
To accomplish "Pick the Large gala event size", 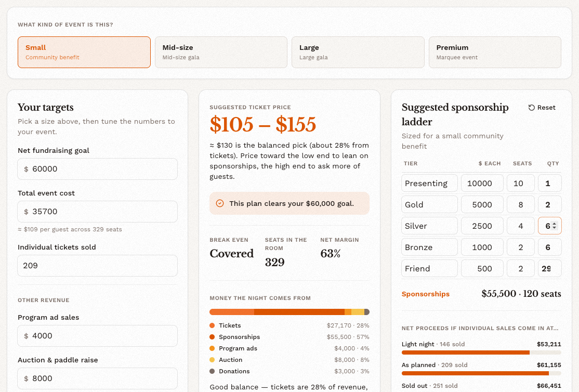I will pos(358,52).
